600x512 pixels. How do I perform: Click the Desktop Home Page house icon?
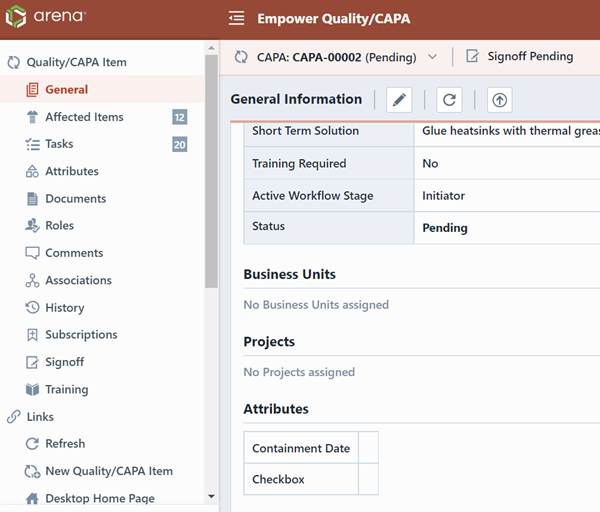coord(33,498)
